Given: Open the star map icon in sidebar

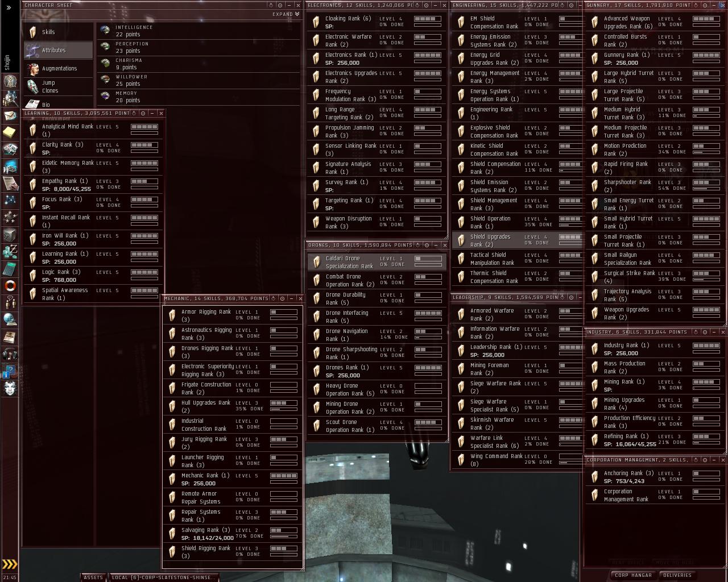Looking at the screenshot, I should tap(10, 201).
